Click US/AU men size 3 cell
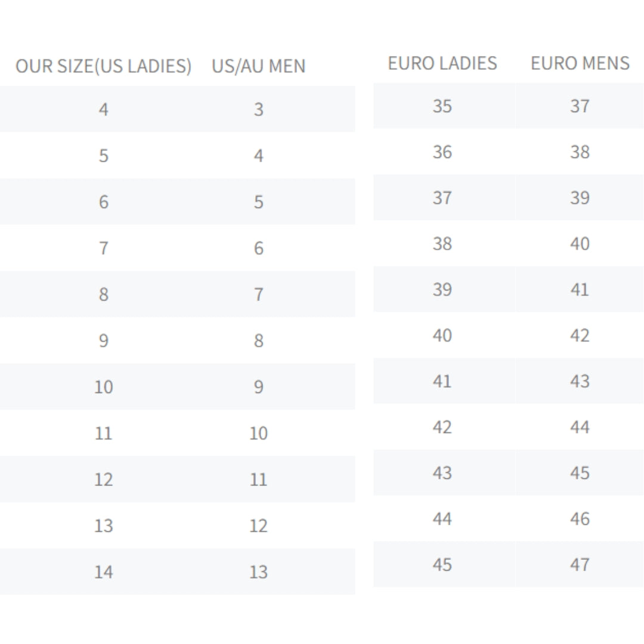The width and height of the screenshot is (644, 644). click(258, 109)
